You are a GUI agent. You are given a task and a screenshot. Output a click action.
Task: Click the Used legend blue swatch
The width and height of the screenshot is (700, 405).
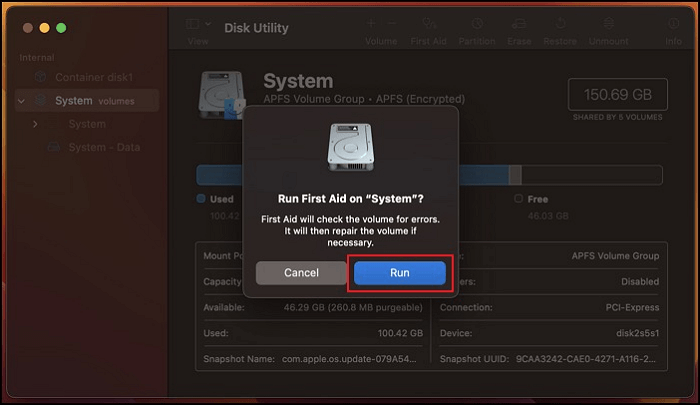[201, 198]
